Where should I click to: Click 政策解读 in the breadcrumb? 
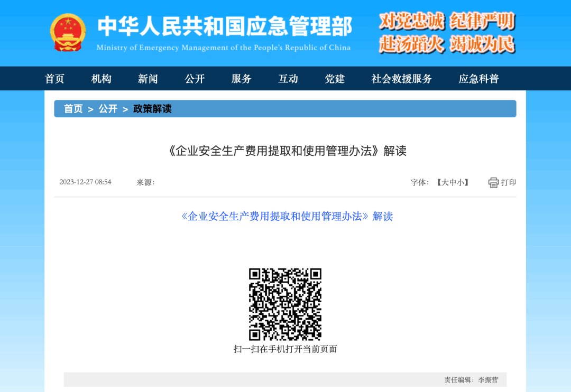152,109
